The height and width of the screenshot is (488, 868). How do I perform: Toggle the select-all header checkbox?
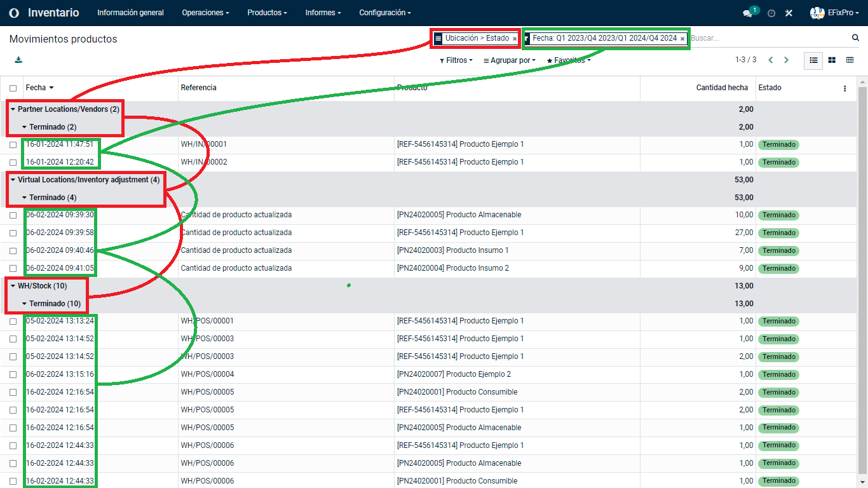13,88
